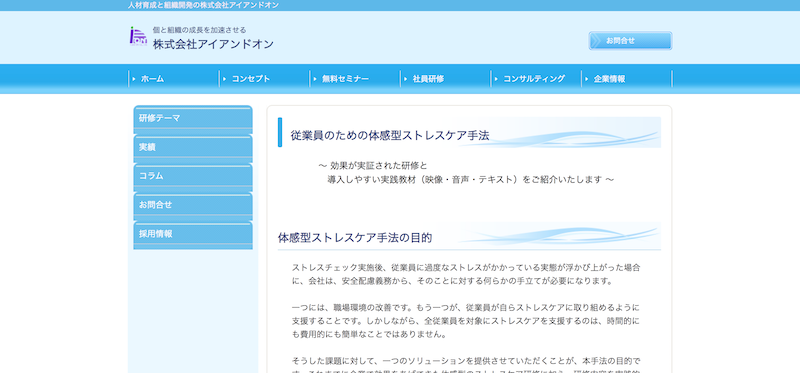
Task: Click the arrow icon beside 無料セミナー
Action: (315, 79)
